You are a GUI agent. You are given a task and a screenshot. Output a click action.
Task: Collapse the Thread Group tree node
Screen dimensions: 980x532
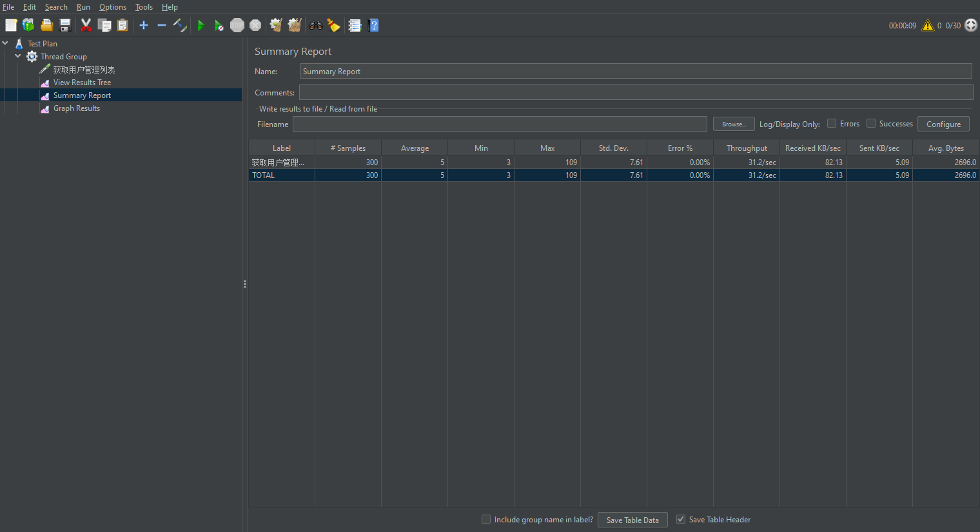(x=18, y=56)
